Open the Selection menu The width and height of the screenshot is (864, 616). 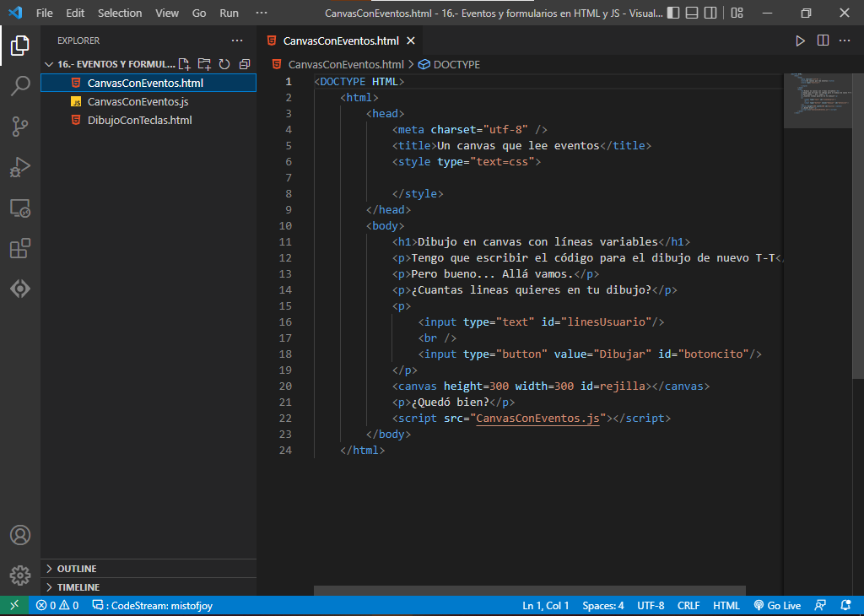click(x=120, y=13)
